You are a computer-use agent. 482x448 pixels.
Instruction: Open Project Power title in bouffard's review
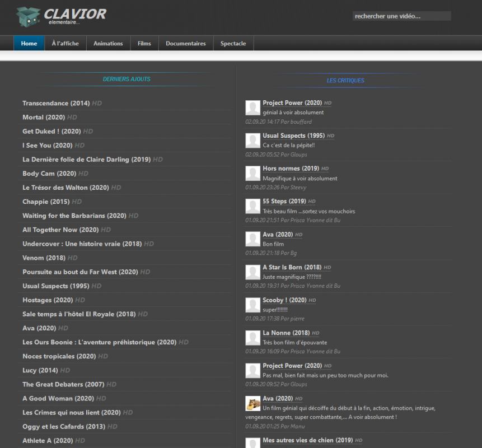[292, 103]
